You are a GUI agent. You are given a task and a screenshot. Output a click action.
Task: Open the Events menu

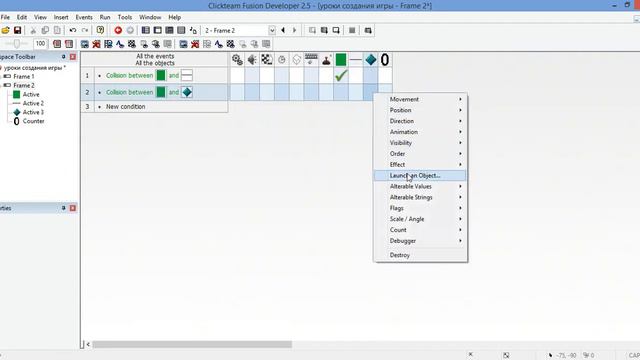[x=84, y=17]
